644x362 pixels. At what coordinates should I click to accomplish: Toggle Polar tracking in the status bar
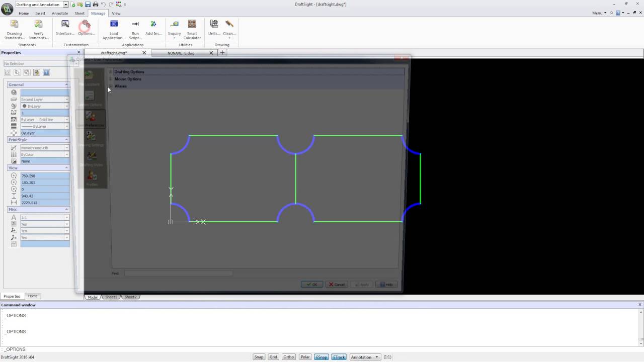click(305, 357)
